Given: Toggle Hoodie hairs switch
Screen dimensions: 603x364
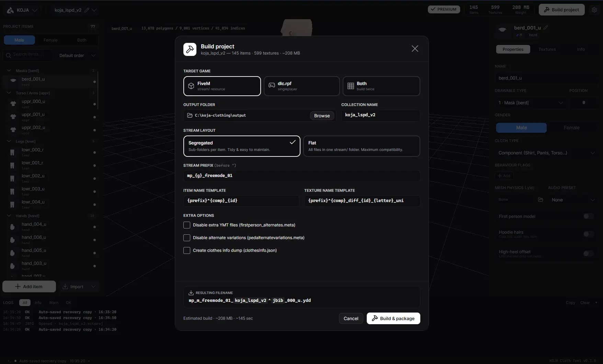Looking at the screenshot, I should tap(588, 234).
